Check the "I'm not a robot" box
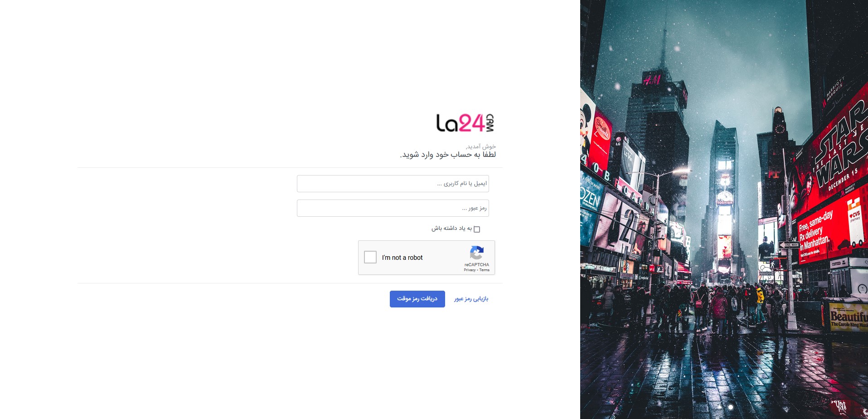Screen dimensions: 868x419 370,257
